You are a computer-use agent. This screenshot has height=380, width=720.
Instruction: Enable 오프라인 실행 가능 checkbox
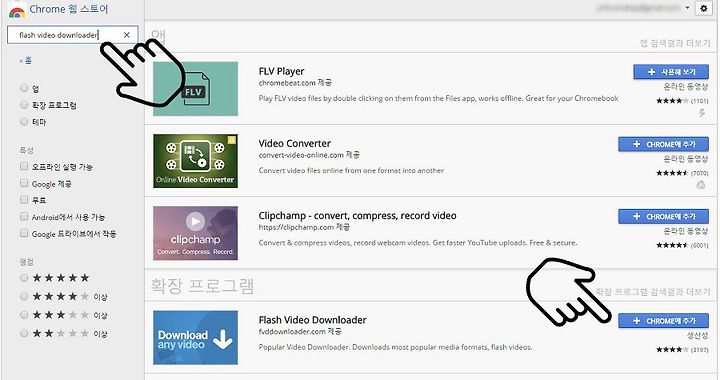(24, 167)
